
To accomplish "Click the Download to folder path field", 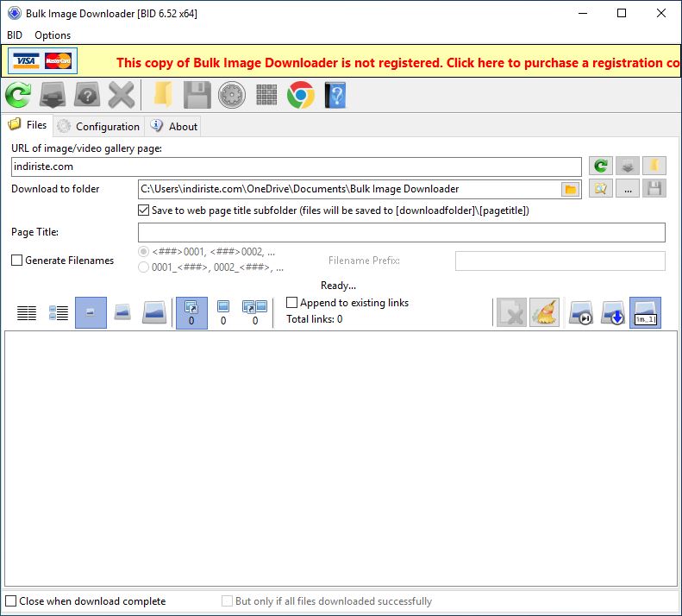I will (360, 189).
